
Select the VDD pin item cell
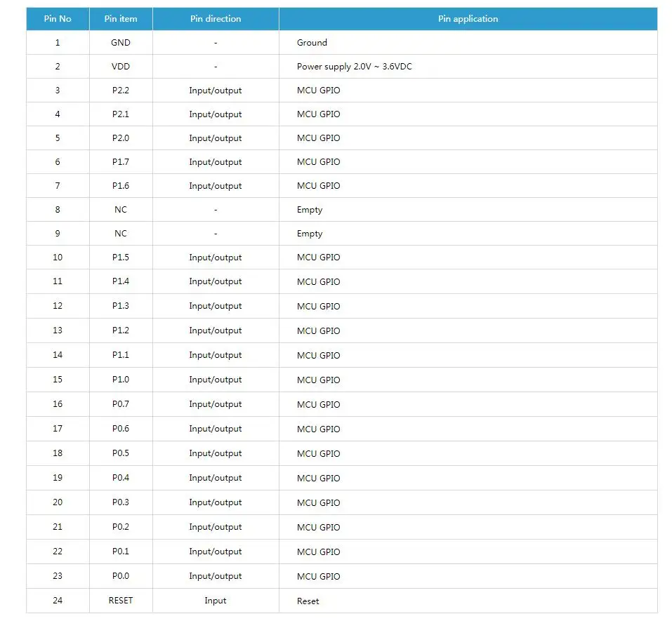[121, 67]
